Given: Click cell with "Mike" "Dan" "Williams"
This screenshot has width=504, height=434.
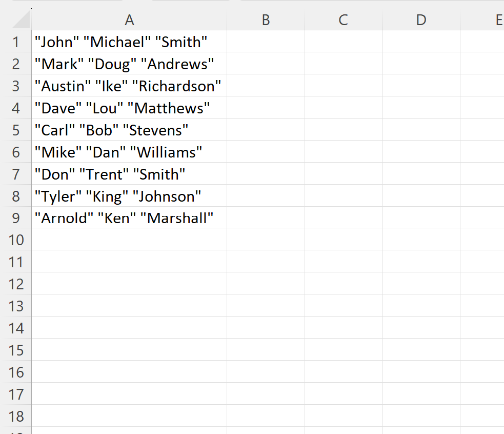Looking at the screenshot, I should tap(129, 151).
